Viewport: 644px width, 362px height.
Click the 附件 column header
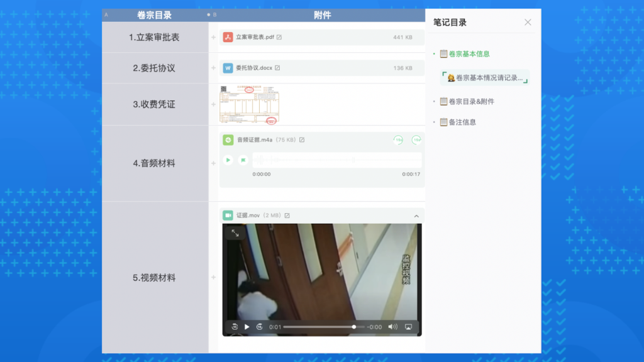click(x=323, y=15)
